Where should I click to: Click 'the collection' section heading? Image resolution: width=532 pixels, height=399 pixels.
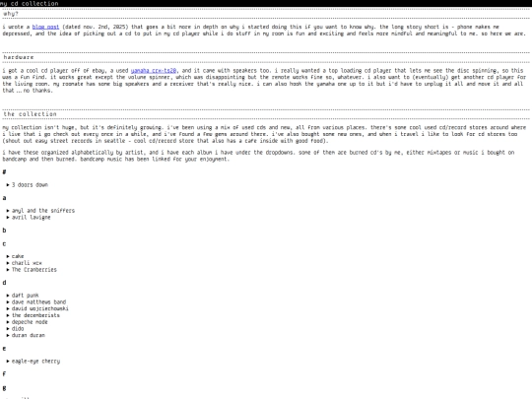coord(30,114)
